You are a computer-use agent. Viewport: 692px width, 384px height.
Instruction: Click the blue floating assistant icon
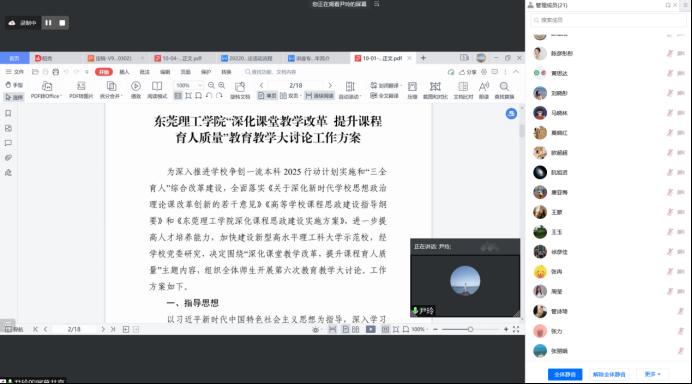pos(511,114)
